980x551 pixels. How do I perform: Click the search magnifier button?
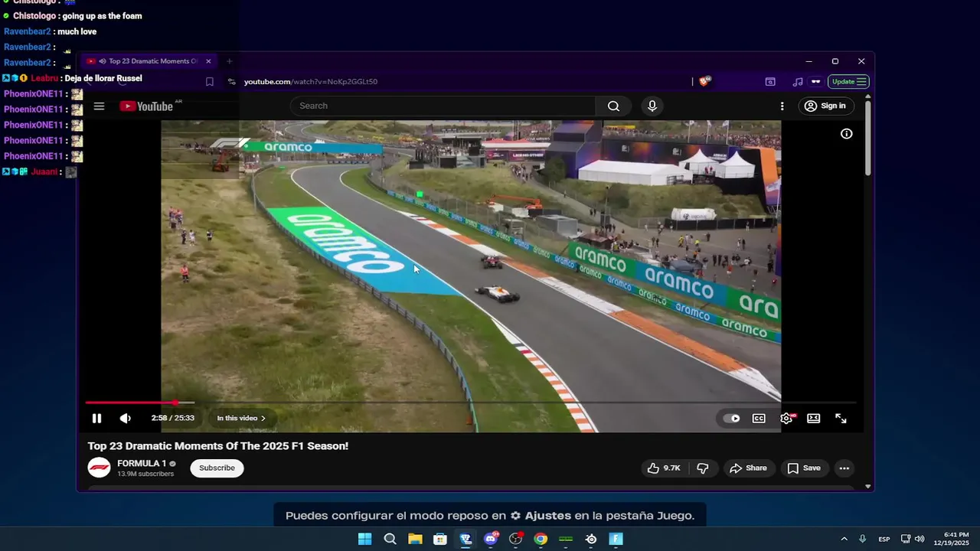pyautogui.click(x=613, y=106)
